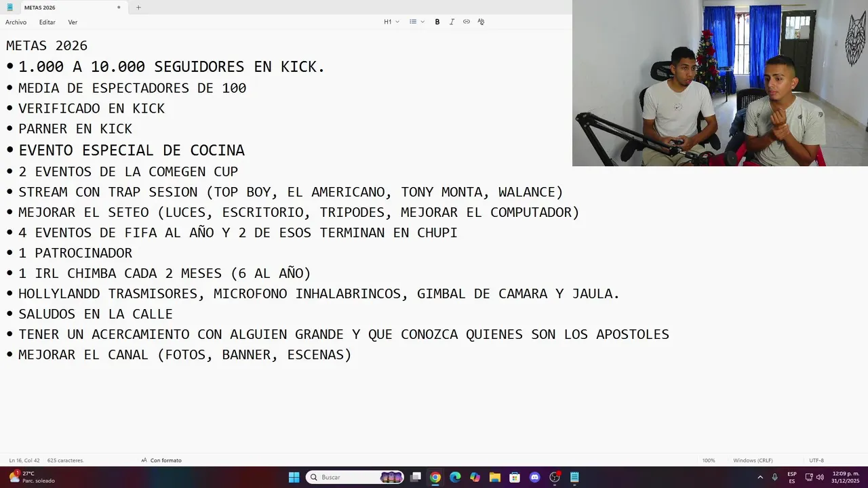
Task: Open the volume tray icon
Action: click(820, 477)
